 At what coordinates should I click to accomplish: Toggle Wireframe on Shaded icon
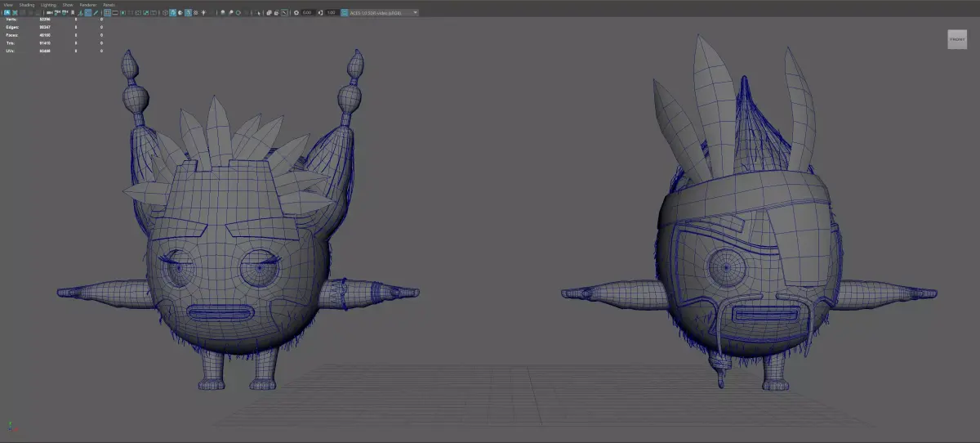point(188,13)
